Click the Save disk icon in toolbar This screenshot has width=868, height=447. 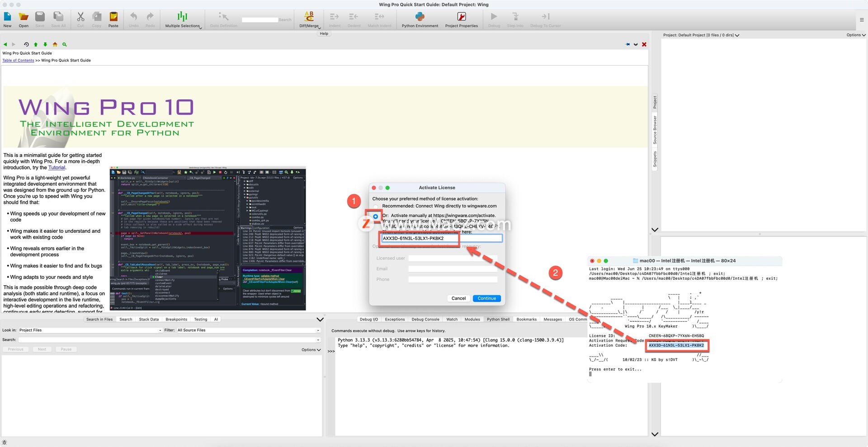tap(40, 17)
